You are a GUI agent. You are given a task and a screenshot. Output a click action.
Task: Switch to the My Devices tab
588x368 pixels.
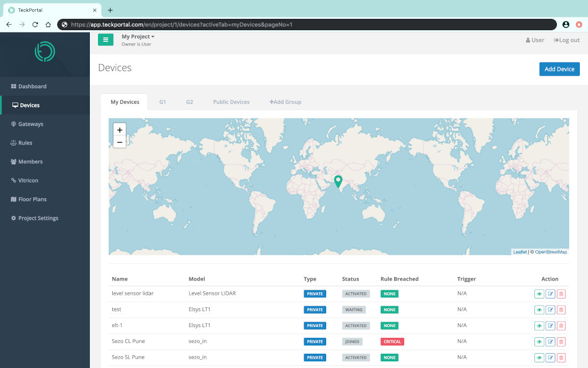[125, 102]
